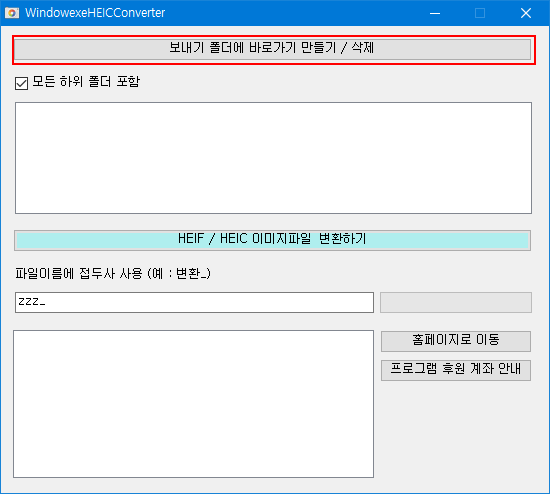Click 프로그램 후원 계좌 안내 button
The image size is (550, 494).
pos(456,370)
